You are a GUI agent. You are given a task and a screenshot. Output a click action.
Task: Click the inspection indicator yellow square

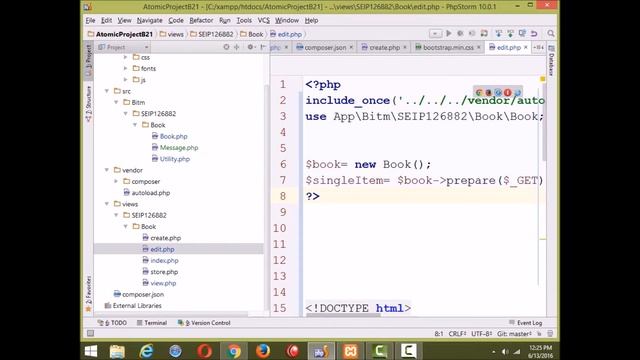point(542,78)
